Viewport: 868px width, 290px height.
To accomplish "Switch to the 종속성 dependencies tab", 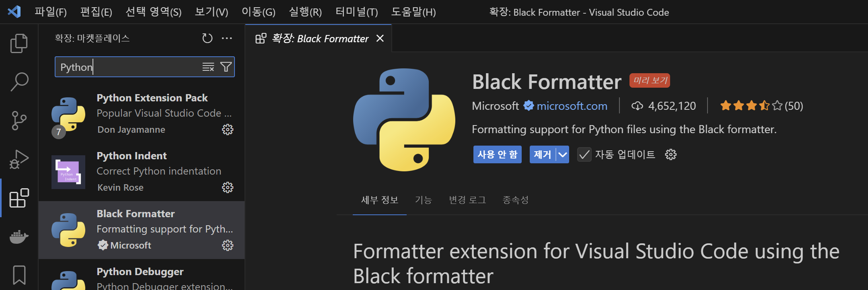I will [515, 200].
